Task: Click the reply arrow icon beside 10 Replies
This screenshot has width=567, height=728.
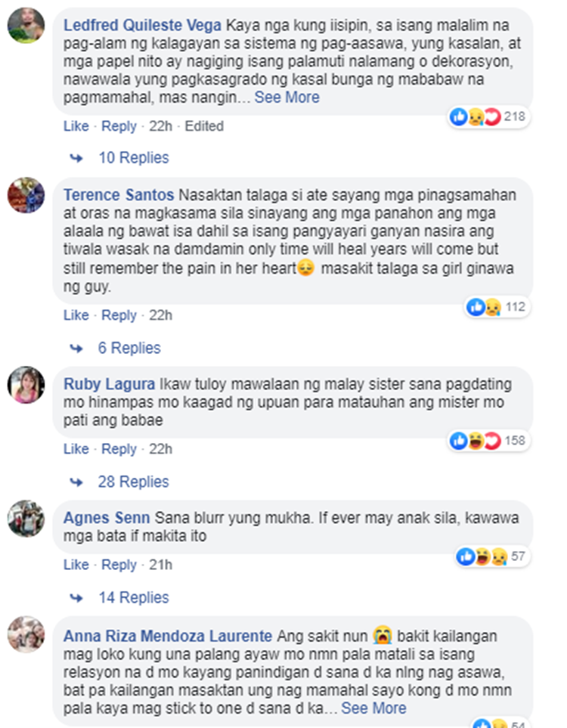Action: point(76,158)
